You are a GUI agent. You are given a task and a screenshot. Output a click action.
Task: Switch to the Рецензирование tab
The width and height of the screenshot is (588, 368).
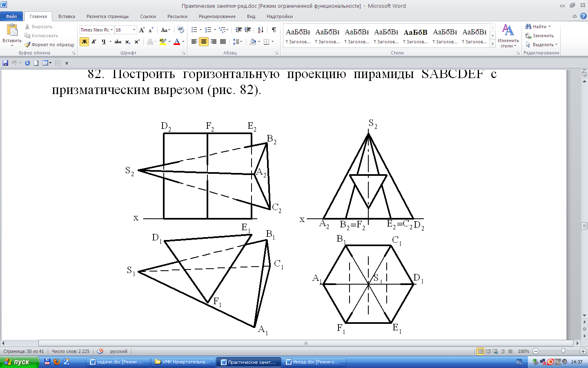217,16
